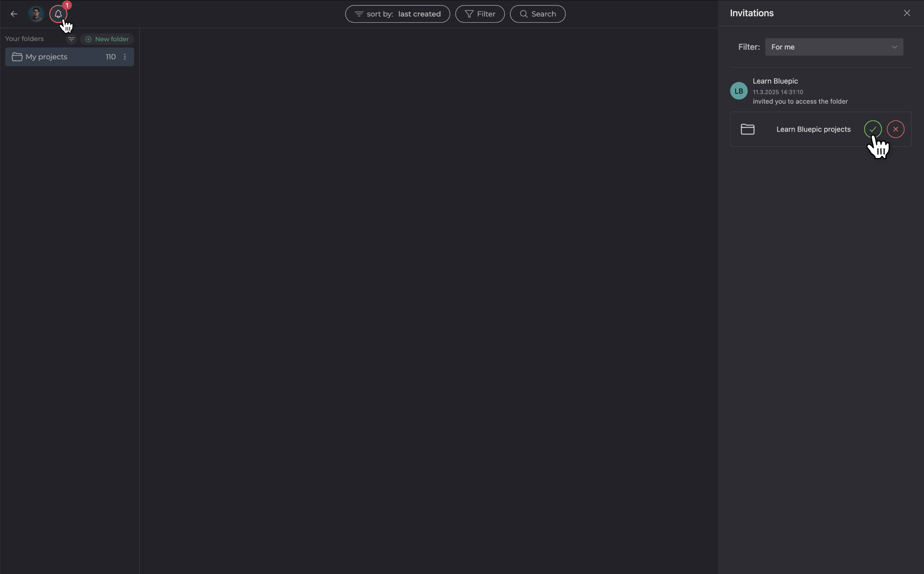
Task: Close the Invitations panel
Action: point(907,13)
